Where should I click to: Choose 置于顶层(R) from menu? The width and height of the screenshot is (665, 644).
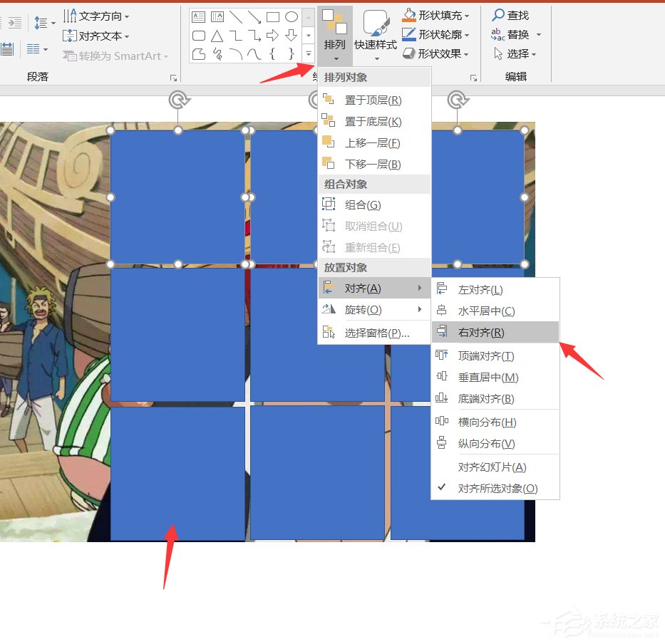[x=374, y=100]
